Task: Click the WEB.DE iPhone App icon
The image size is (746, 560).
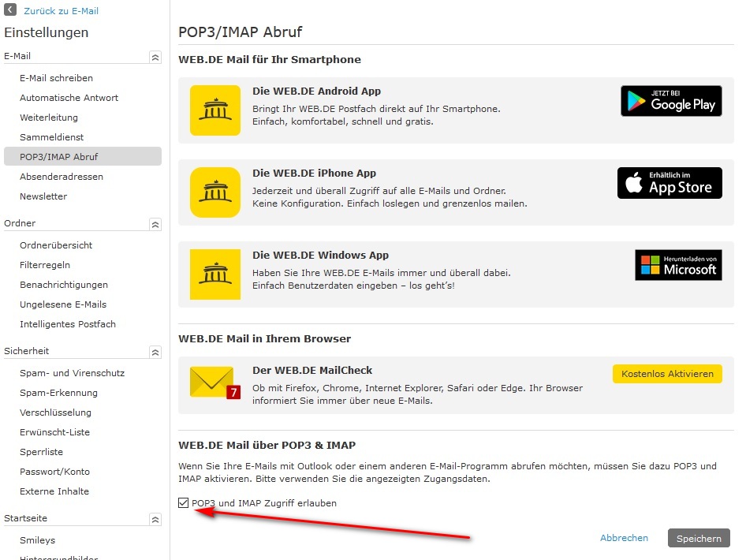Action: 214,192
